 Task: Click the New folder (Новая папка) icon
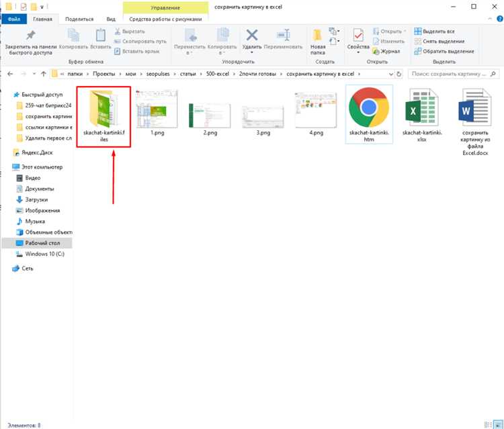[x=317, y=36]
